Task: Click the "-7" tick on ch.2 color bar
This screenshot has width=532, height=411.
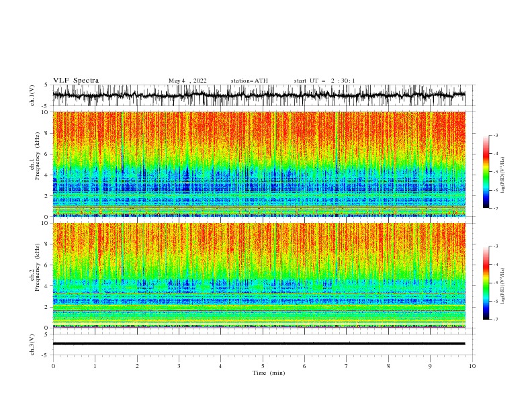Action: point(496,319)
